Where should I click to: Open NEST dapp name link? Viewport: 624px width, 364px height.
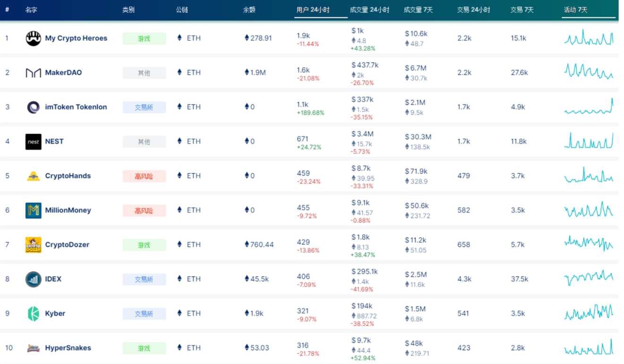54,142
